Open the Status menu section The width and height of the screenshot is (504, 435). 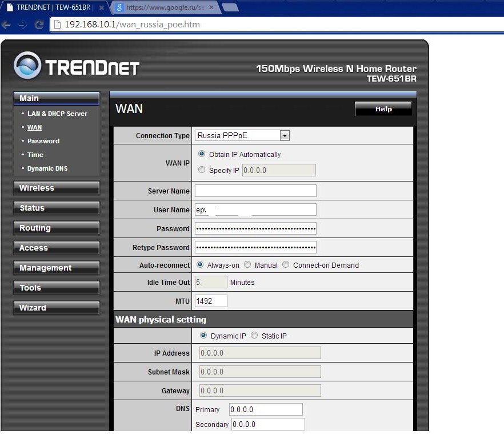(57, 208)
